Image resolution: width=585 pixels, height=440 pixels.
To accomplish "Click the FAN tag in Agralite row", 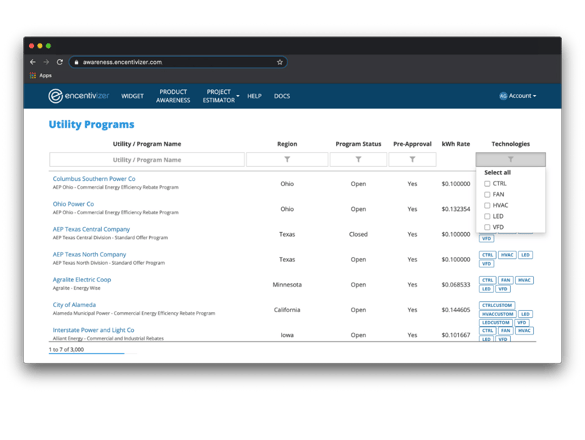I will (505, 280).
